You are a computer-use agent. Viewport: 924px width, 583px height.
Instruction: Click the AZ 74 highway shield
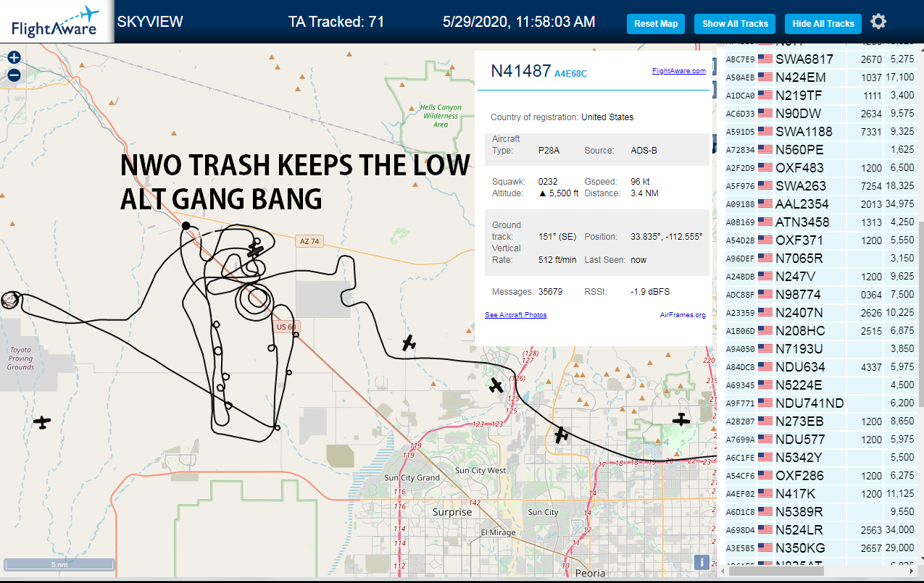[308, 241]
